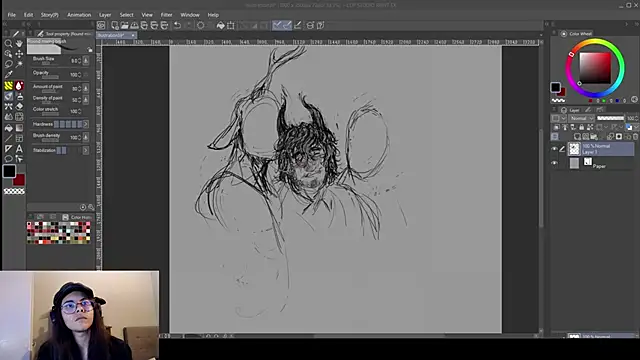Toggle the first snap icon in command bar
640x360 pixels.
tap(277, 25)
